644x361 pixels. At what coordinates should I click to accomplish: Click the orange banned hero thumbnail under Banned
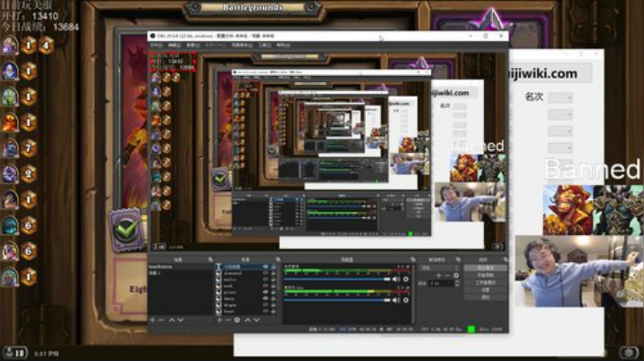568,210
